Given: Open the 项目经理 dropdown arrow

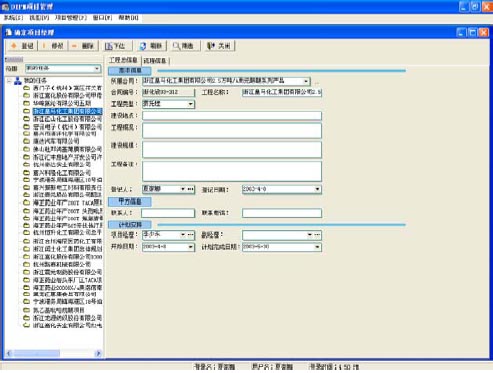Looking at the screenshot, I should 183,235.
